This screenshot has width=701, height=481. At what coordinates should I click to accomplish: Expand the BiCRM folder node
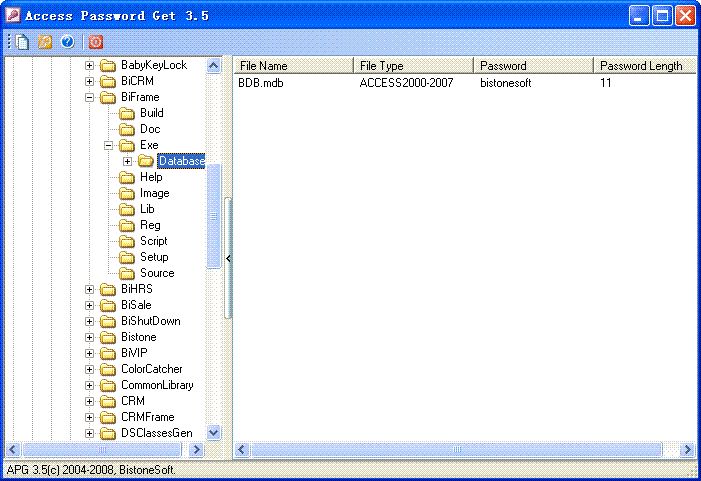[89, 81]
